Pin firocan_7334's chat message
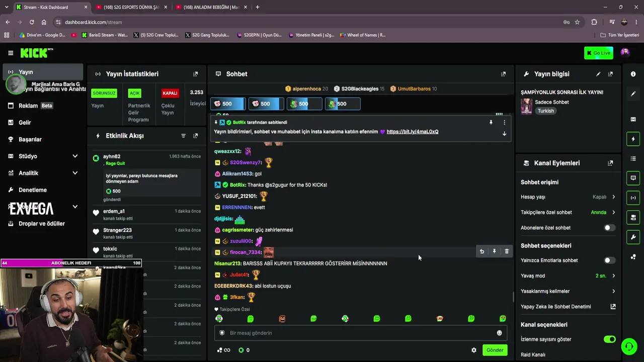This screenshot has width=644, height=362. click(494, 251)
